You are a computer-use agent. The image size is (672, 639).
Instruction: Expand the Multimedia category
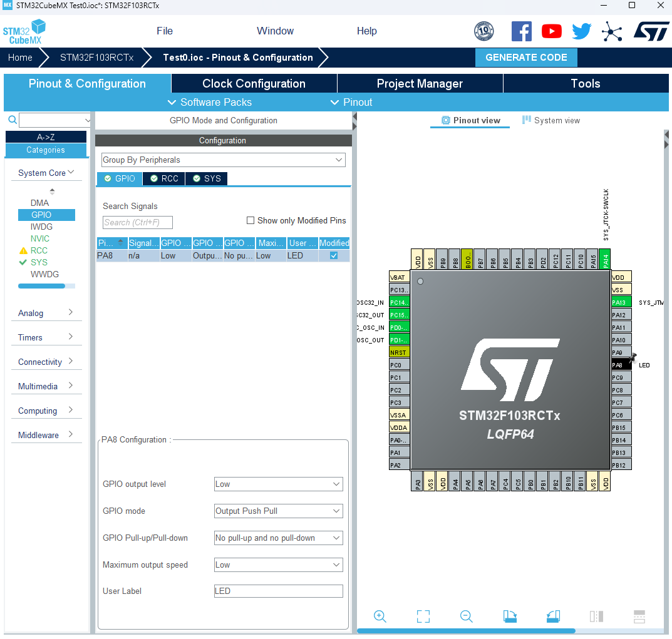tap(46, 386)
